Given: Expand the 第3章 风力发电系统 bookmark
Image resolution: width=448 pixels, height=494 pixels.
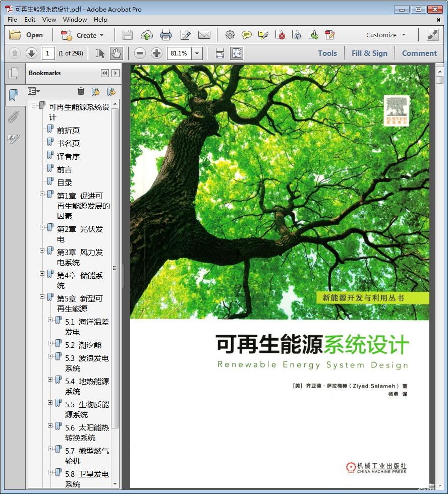Looking at the screenshot, I should pyautogui.click(x=42, y=251).
